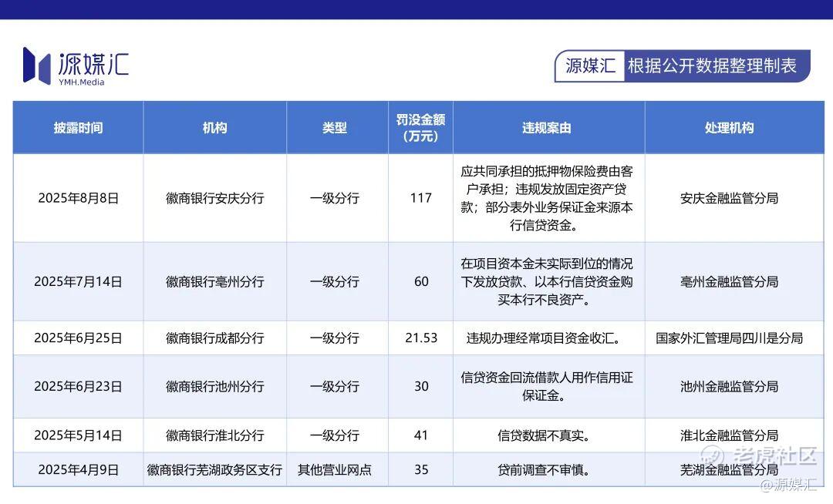833x504 pixels.
Task: Select the cell 徽商银行池州分行
Action: pyautogui.click(x=214, y=386)
